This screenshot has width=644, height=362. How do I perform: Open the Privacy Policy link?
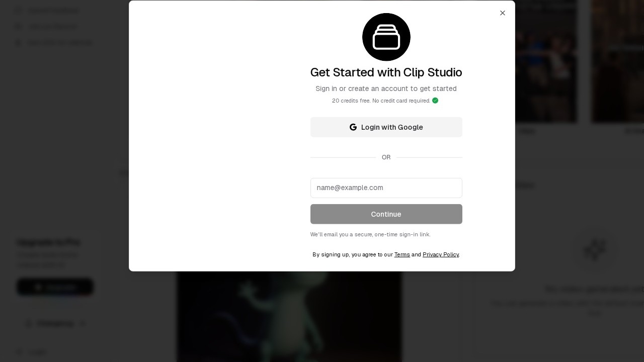pyautogui.click(x=441, y=254)
